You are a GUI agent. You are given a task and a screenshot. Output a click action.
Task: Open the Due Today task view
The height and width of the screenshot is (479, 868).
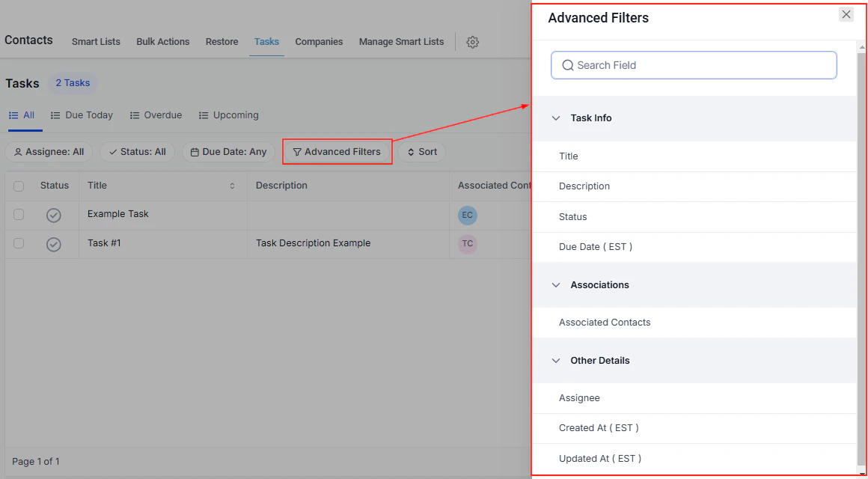click(x=82, y=115)
